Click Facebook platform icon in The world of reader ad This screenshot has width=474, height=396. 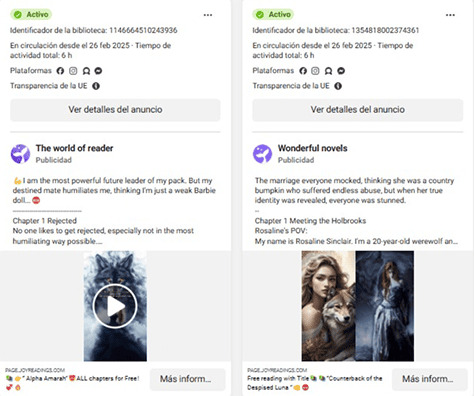click(x=60, y=71)
